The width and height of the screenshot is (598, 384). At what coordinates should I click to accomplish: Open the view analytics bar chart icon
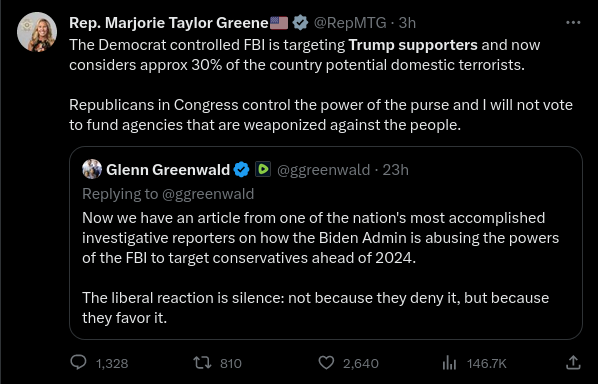pyautogui.click(x=449, y=363)
